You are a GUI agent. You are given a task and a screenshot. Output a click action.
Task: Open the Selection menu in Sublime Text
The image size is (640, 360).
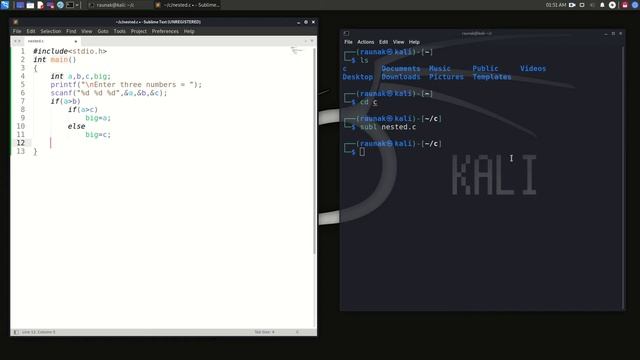click(51, 31)
